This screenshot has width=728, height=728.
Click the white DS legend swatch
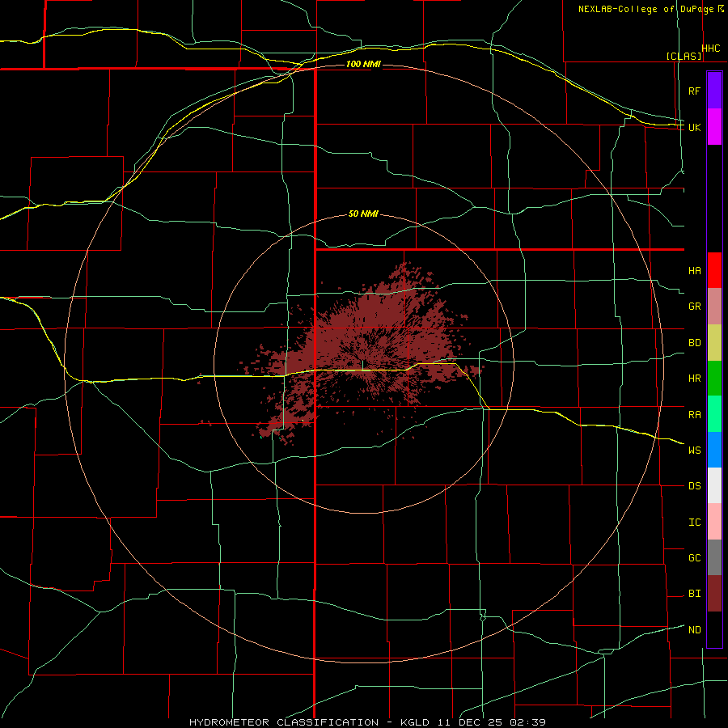(x=714, y=485)
